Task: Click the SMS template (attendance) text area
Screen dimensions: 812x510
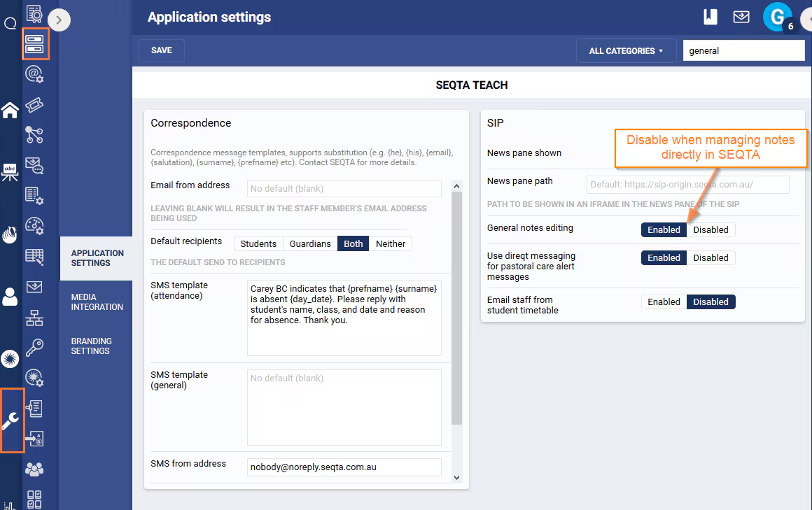Action: click(344, 318)
